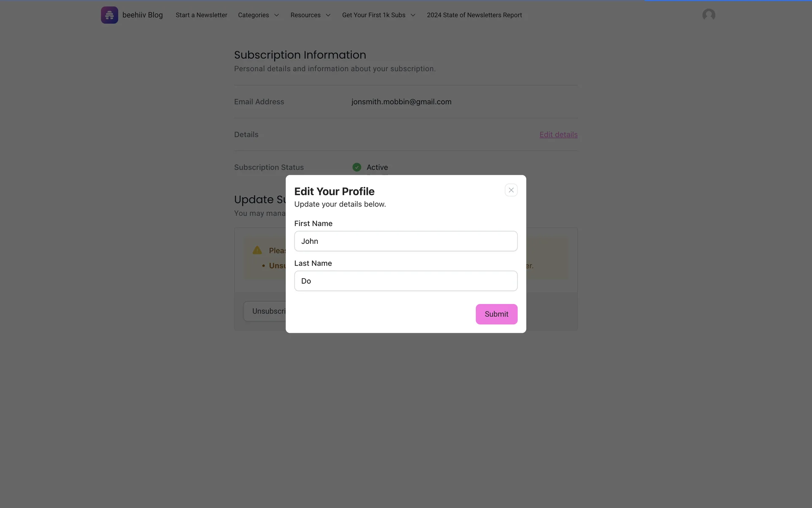Click the Resources menu label
Viewport: 812px width, 508px height.
[305, 15]
